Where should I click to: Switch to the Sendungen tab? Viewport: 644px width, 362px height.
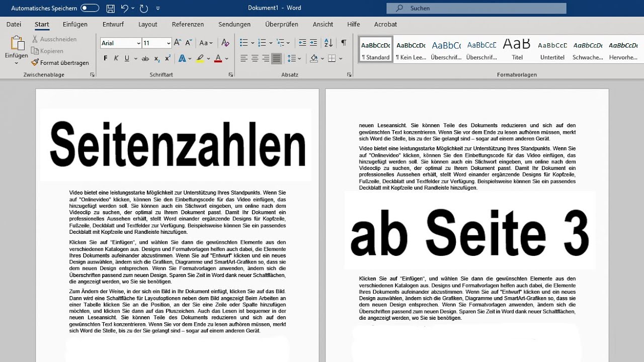click(x=234, y=24)
